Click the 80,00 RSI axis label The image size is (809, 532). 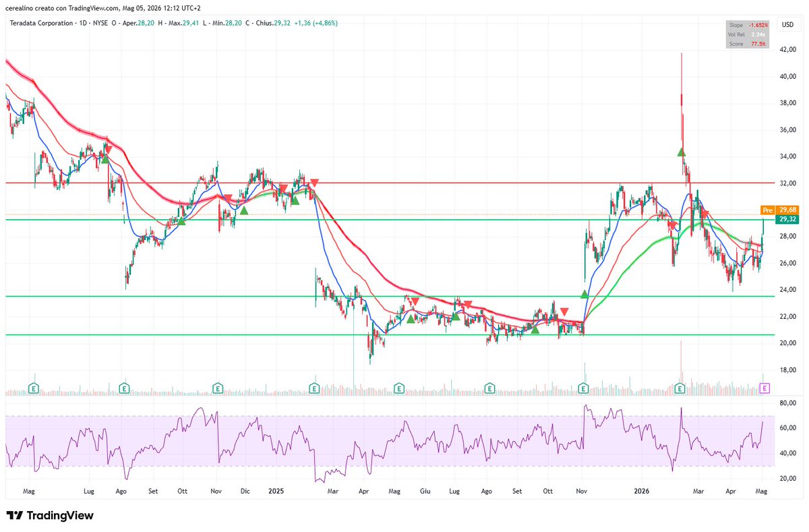click(x=787, y=403)
